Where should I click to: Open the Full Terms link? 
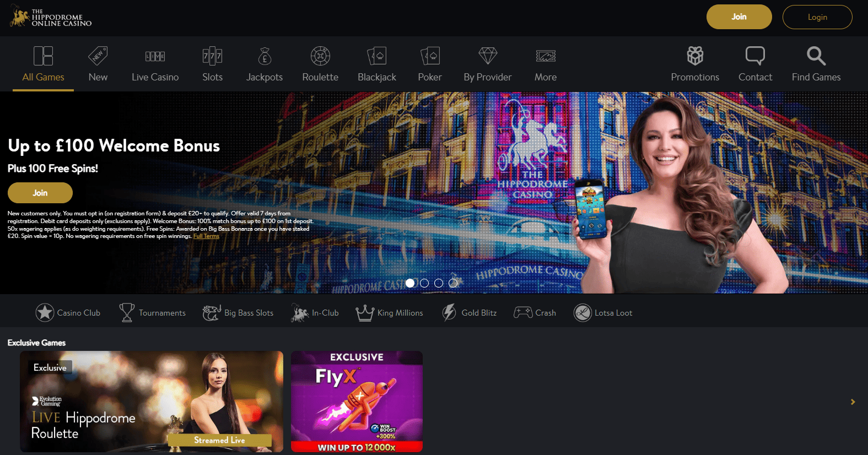click(x=206, y=236)
